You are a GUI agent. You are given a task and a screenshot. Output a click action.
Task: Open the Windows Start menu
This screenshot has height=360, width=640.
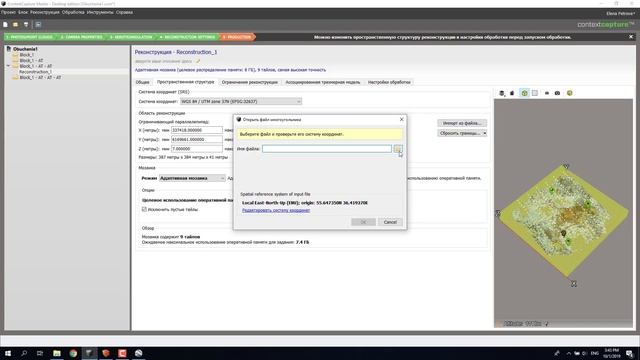click(8, 353)
